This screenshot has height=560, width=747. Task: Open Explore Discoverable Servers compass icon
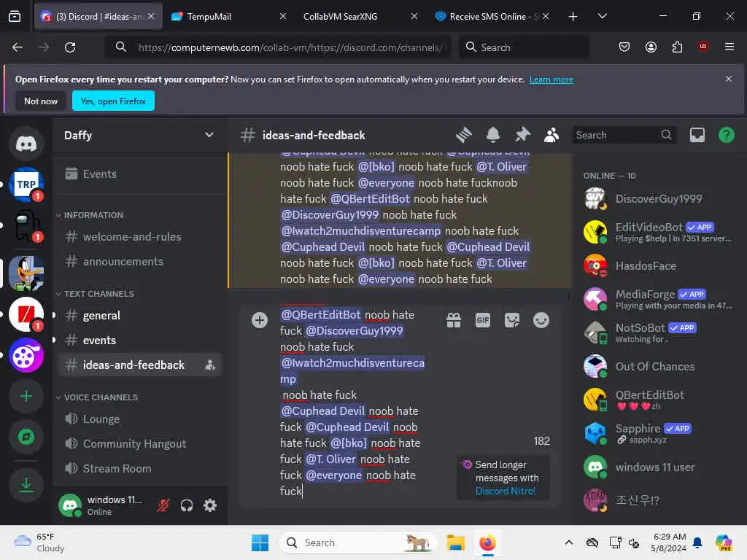pyautogui.click(x=26, y=437)
